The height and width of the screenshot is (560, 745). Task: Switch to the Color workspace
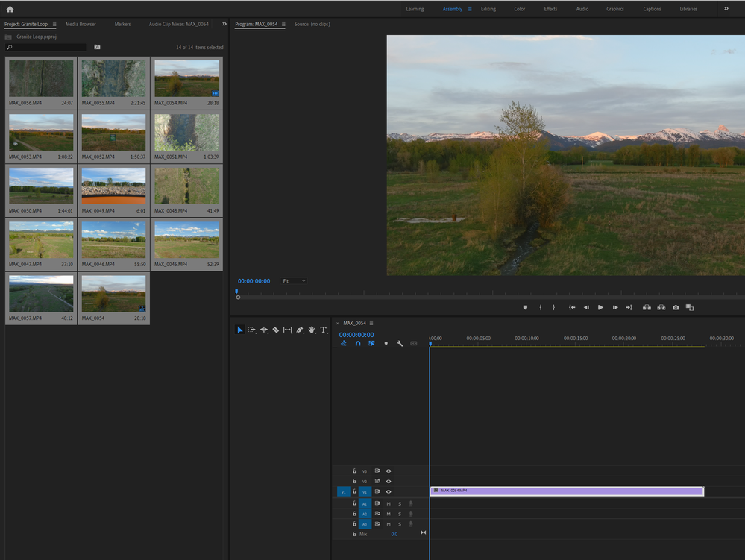click(x=519, y=9)
